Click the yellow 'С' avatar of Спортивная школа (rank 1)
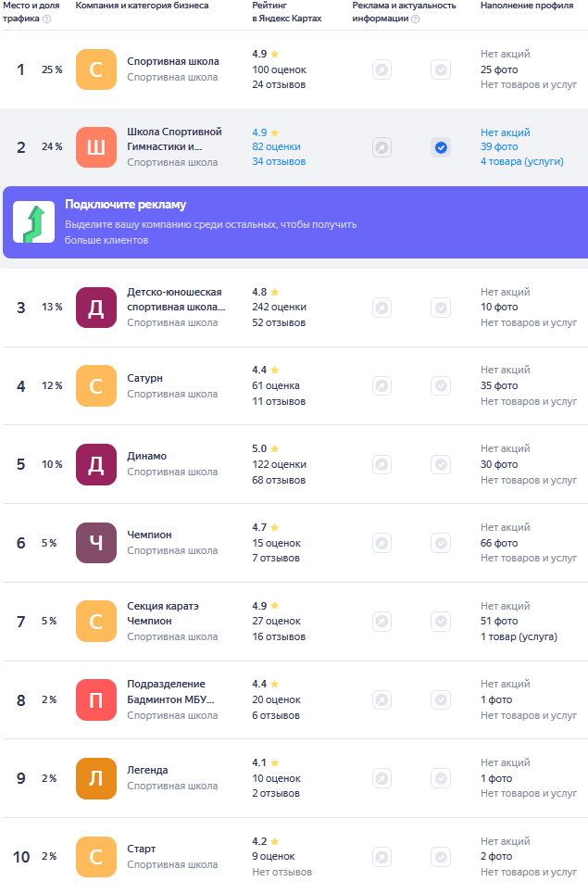 [96, 69]
